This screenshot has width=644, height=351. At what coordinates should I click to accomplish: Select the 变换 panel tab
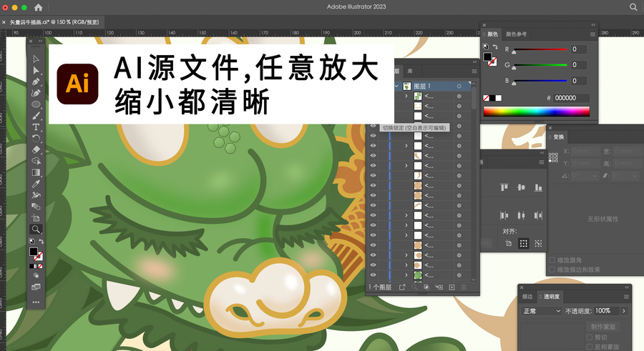click(x=558, y=137)
